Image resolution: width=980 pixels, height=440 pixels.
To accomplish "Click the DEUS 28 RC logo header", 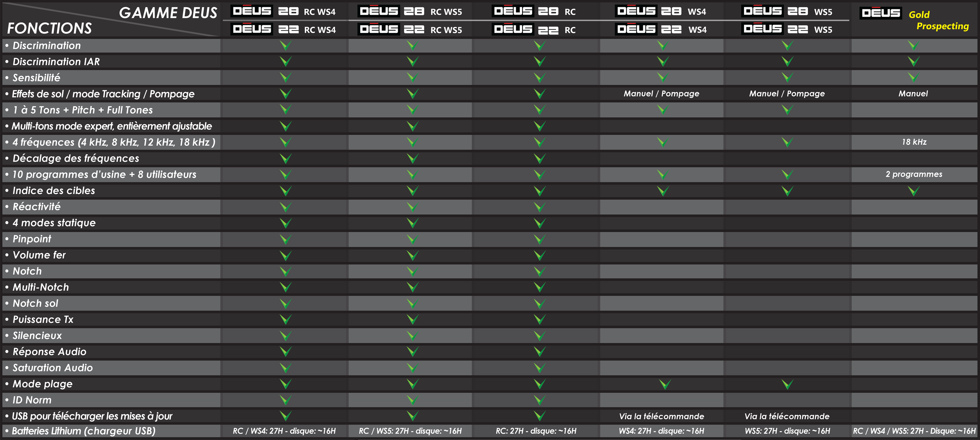I will click(534, 11).
